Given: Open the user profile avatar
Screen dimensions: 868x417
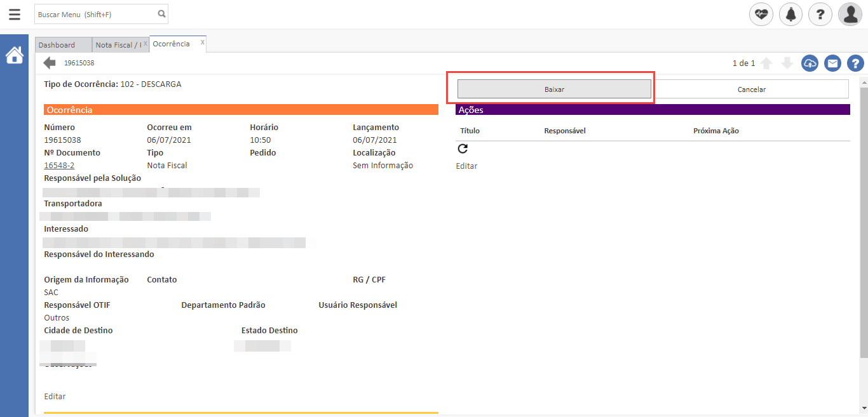Looking at the screenshot, I should point(850,14).
